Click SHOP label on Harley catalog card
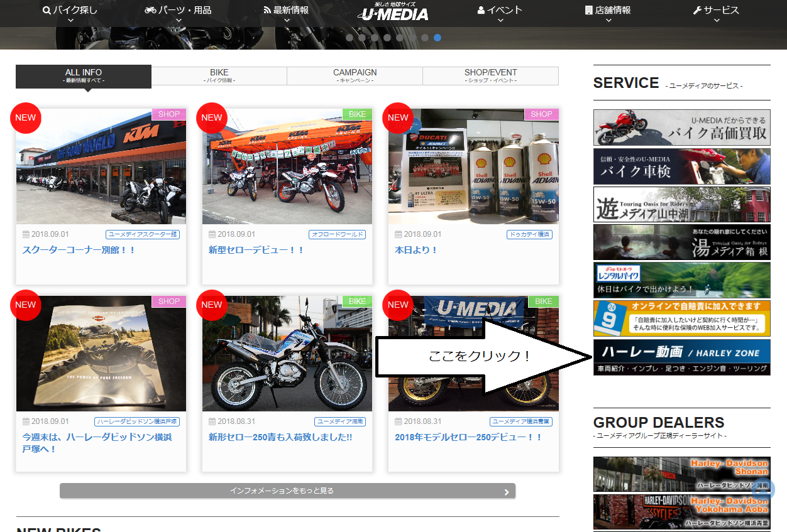 pyautogui.click(x=169, y=301)
